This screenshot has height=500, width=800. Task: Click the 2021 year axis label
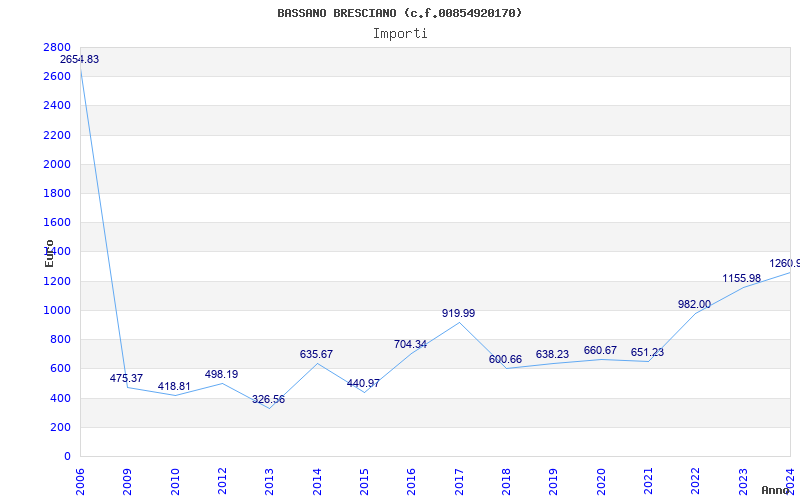tap(648, 482)
